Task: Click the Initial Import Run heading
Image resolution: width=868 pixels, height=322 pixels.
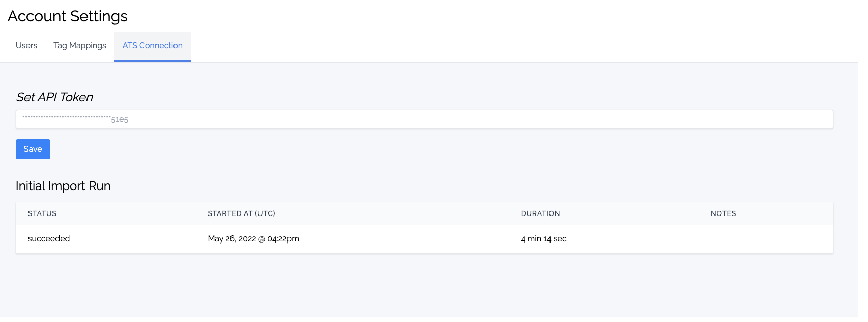Action: pos(63,186)
